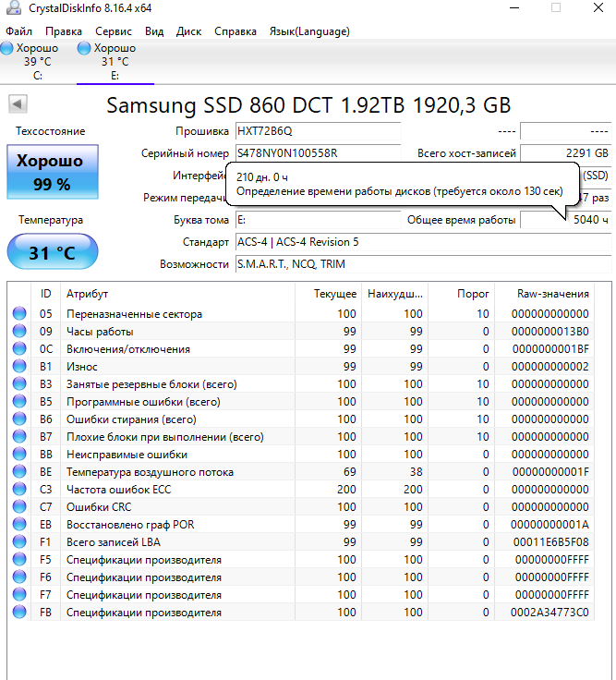Click status icon for Неисправимые ошибки row
The width and height of the screenshot is (616, 680).
pos(19,454)
